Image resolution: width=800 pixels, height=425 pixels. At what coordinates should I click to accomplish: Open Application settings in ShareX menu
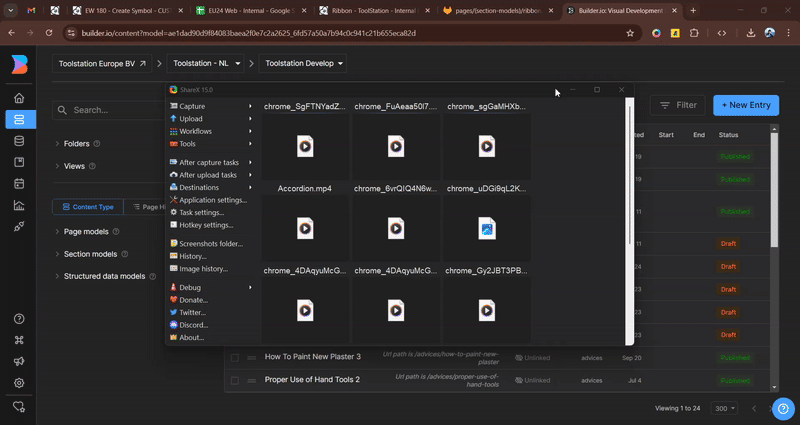point(212,200)
